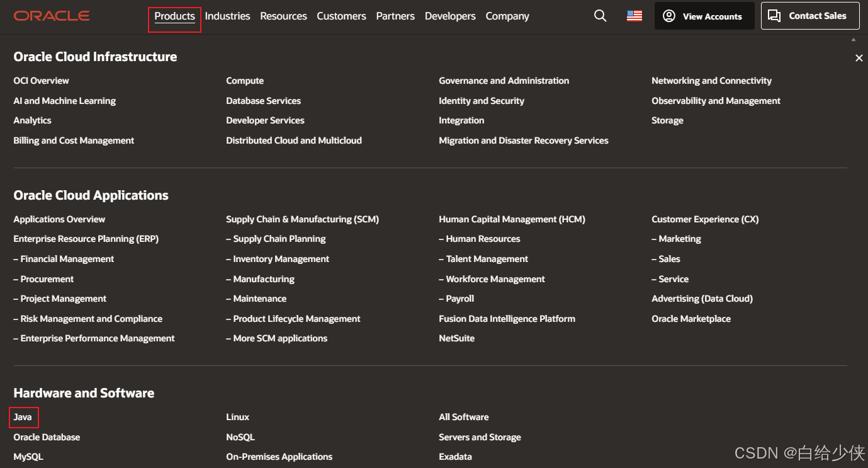Open the All Software link

coord(463,417)
